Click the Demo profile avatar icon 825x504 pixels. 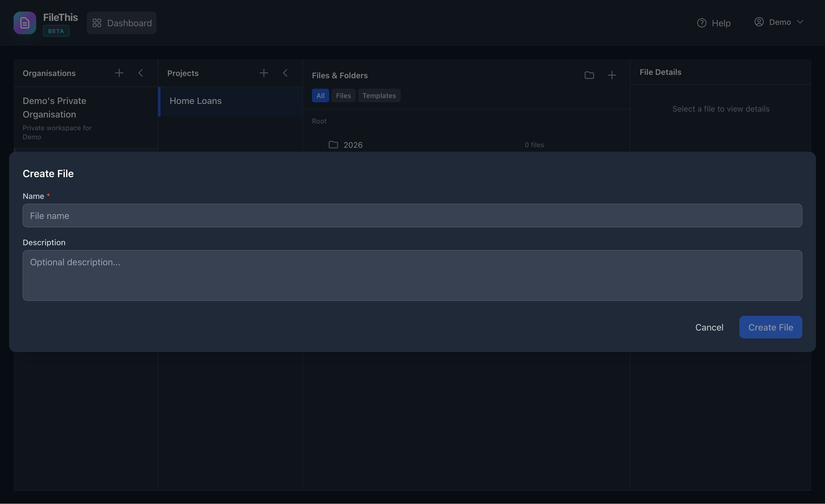(x=759, y=21)
